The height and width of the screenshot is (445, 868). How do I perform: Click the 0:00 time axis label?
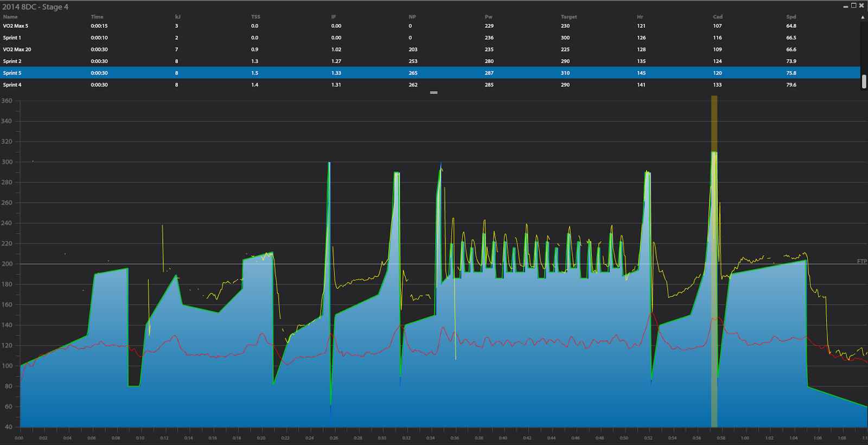(19, 438)
